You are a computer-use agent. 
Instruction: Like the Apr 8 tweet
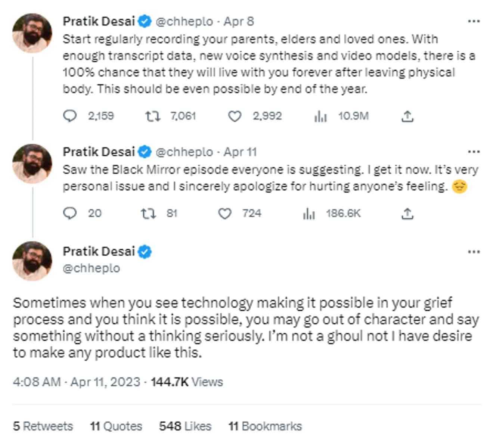click(x=235, y=116)
